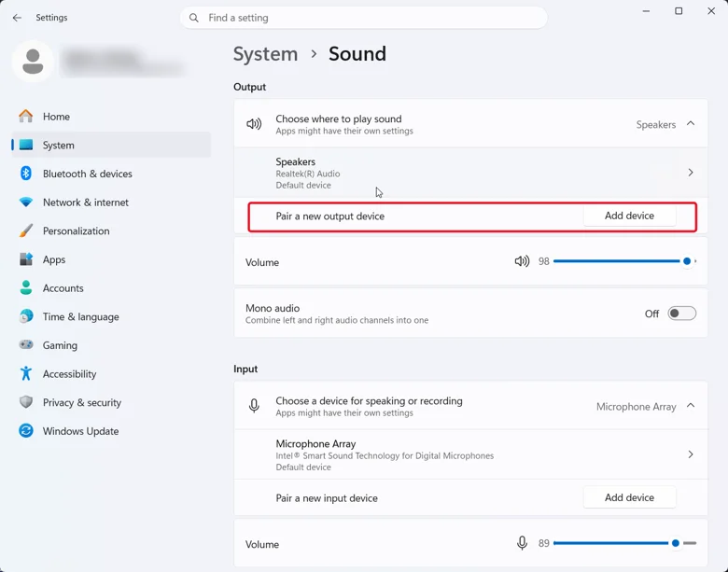Open Home settings page
This screenshot has width=728, height=572.
tap(111, 117)
